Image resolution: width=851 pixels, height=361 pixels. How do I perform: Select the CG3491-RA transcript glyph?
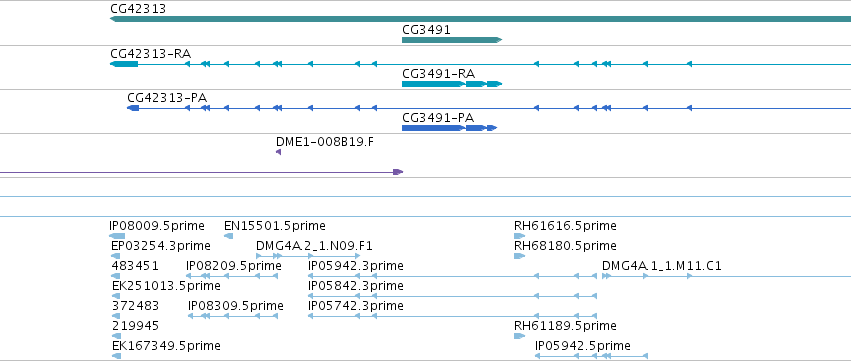point(452,84)
